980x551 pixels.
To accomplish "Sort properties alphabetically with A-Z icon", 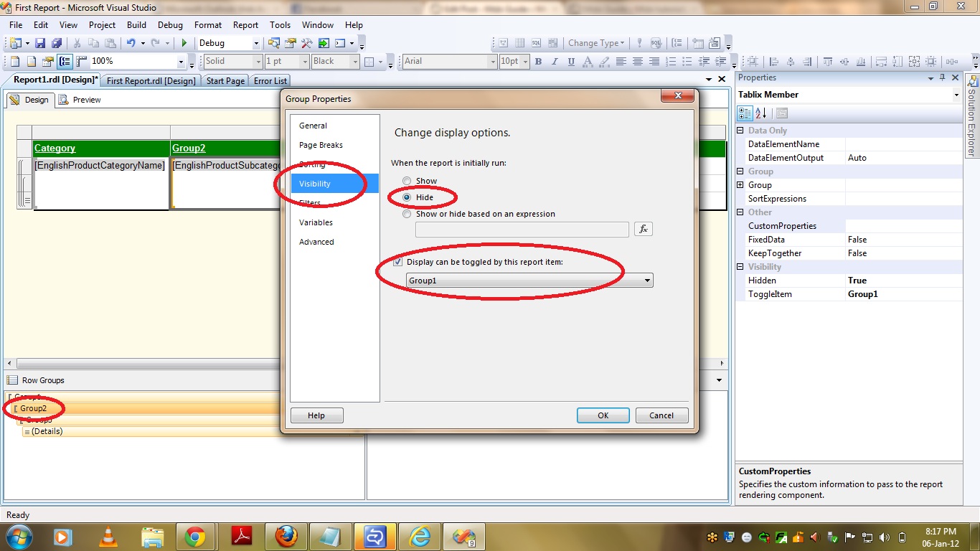I will [x=761, y=113].
